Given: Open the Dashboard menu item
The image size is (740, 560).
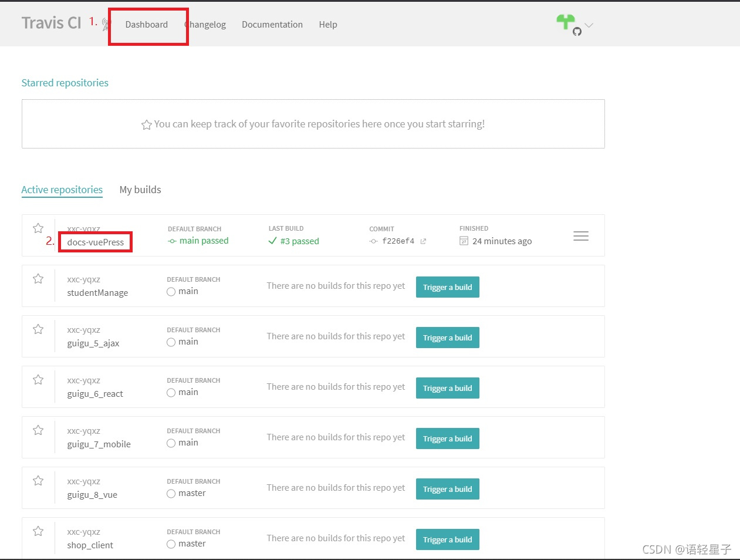Looking at the screenshot, I should (147, 25).
